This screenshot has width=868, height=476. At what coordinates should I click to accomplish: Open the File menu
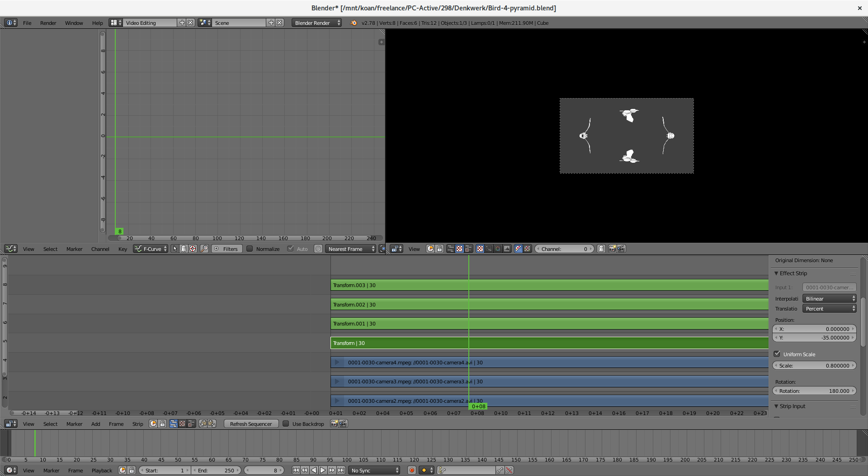click(x=27, y=23)
